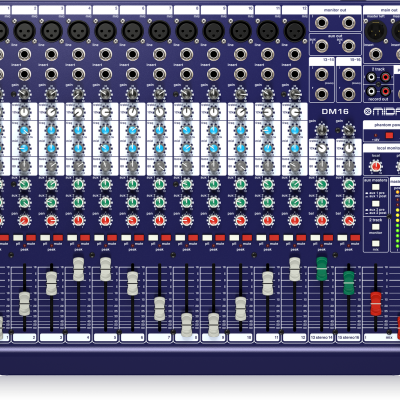The height and width of the screenshot is (400, 400).
Task: Click the 'monitor out' section label
Action: pyautogui.click(x=335, y=10)
